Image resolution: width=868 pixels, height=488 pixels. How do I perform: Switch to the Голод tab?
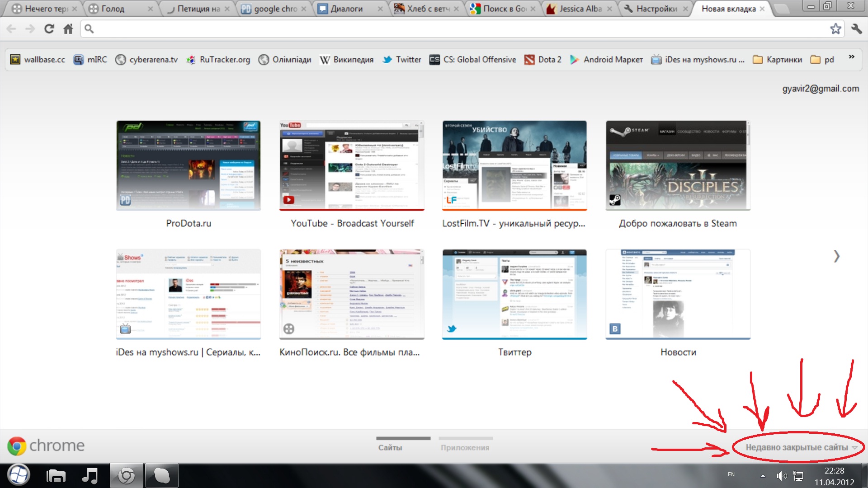120,9
